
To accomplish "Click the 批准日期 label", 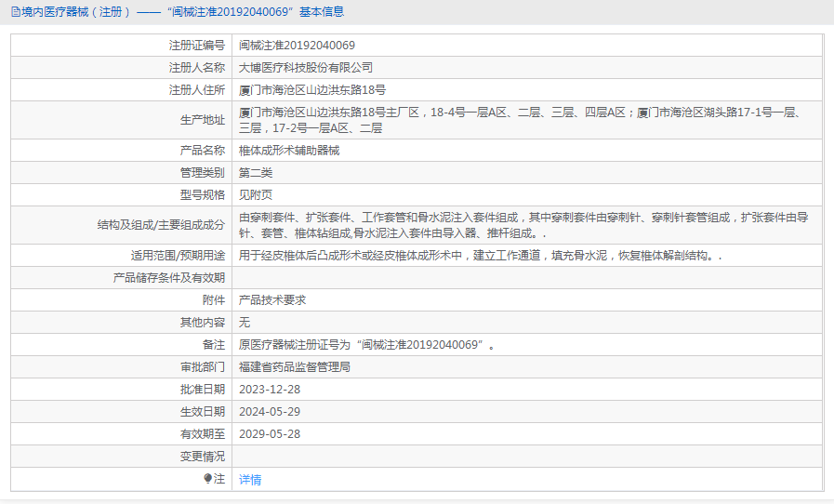I will [x=203, y=391].
